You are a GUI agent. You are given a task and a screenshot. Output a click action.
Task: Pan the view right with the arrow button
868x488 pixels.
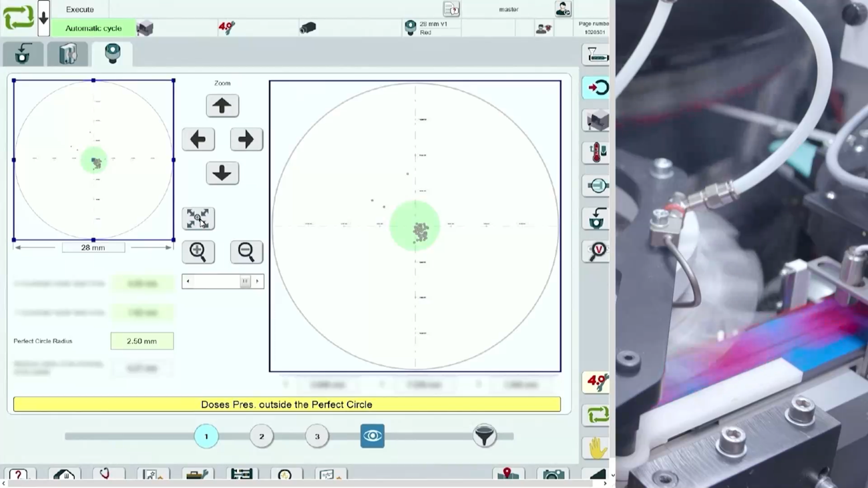(x=246, y=140)
